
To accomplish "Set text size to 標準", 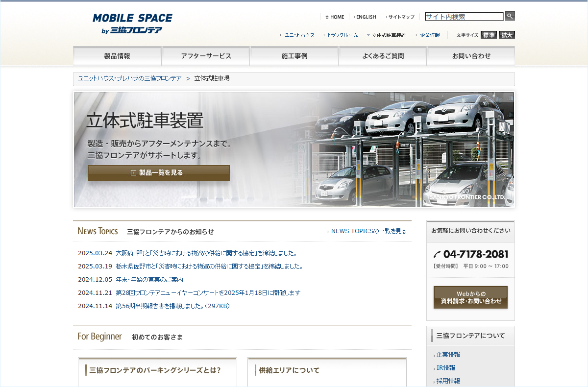I will [489, 35].
